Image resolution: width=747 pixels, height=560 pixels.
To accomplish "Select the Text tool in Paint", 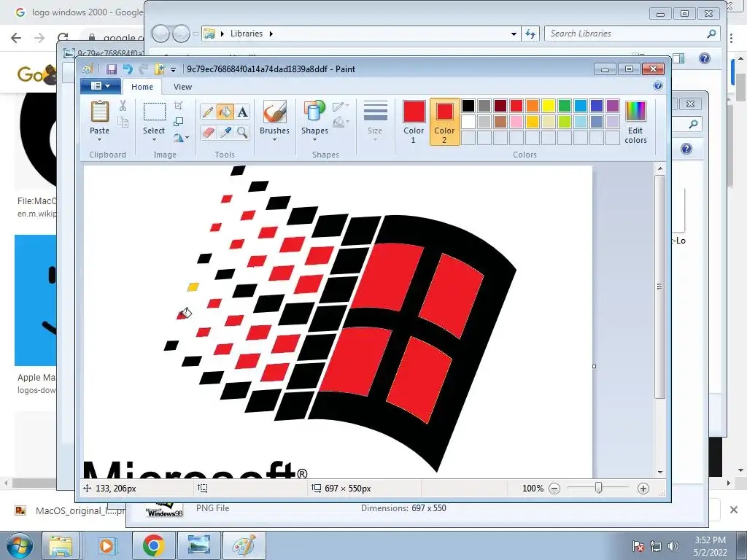I will point(242,112).
